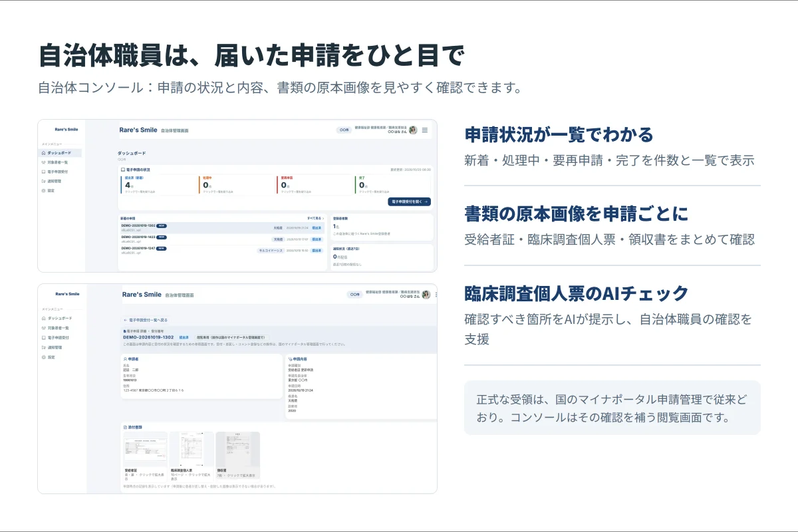This screenshot has height=532, width=798.
Task: Click the heading 申請状況が一覧でわかる
Action: (559, 134)
